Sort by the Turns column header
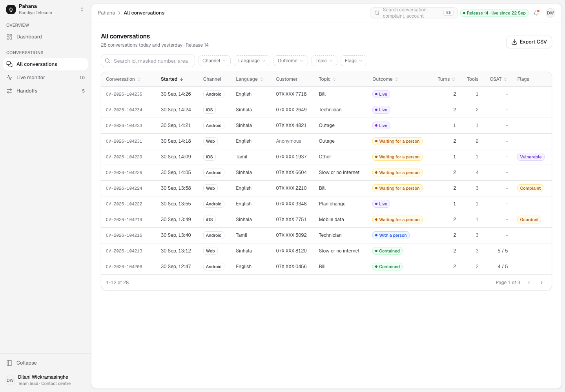The image size is (565, 392). 447,79
